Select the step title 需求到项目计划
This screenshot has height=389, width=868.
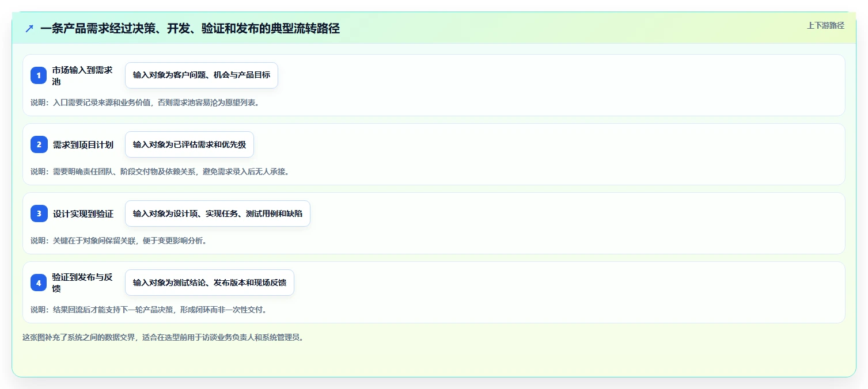click(x=83, y=144)
